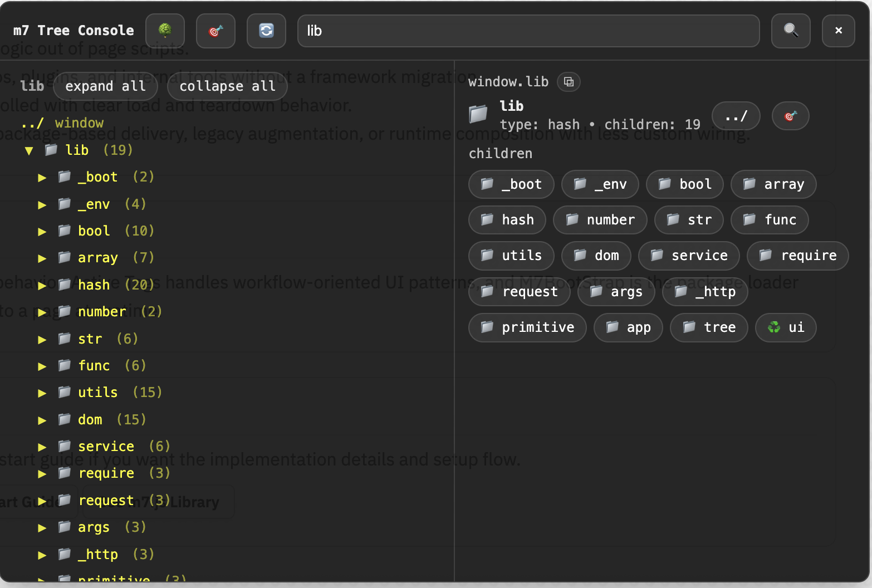Collapse the lib node with its triangle
Screen dimensions: 872x588
29,150
